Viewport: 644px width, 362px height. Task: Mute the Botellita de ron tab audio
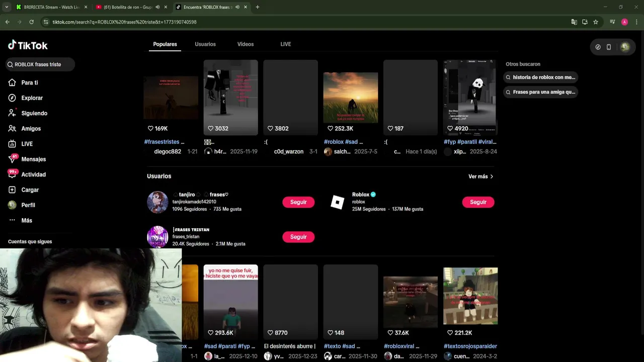(157, 7)
